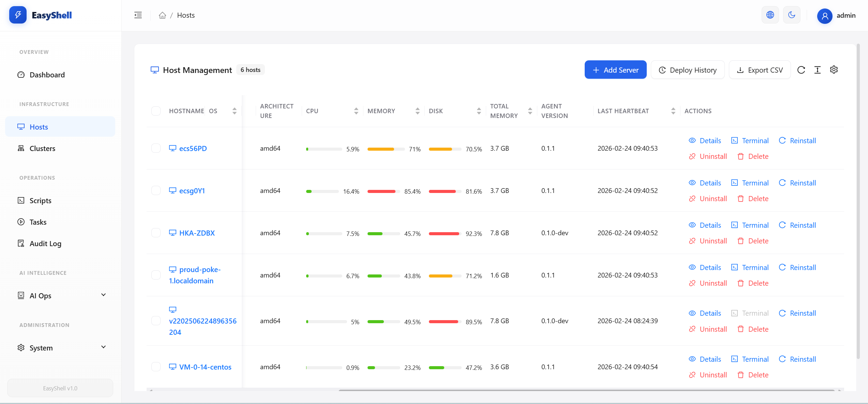Check the select-all hosts checkbox
Viewport: 868px width, 404px height.
pos(156,111)
